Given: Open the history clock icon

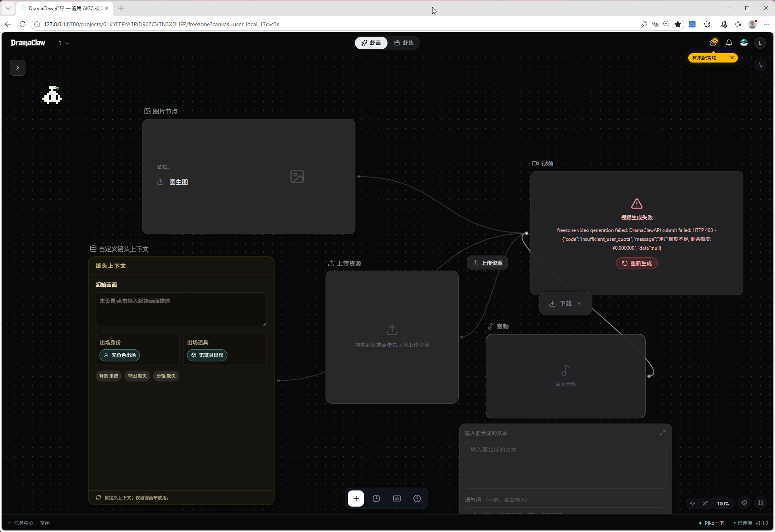Looking at the screenshot, I should [x=376, y=499].
